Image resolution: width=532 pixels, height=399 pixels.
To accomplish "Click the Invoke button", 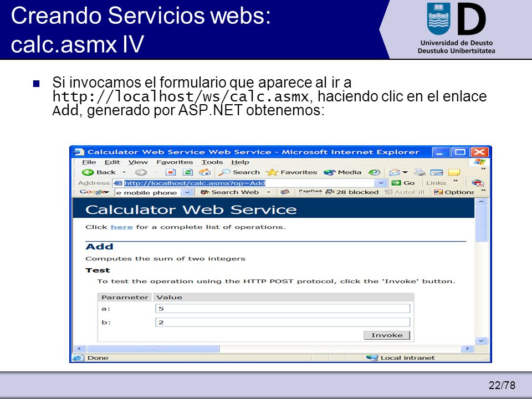I will pos(387,335).
